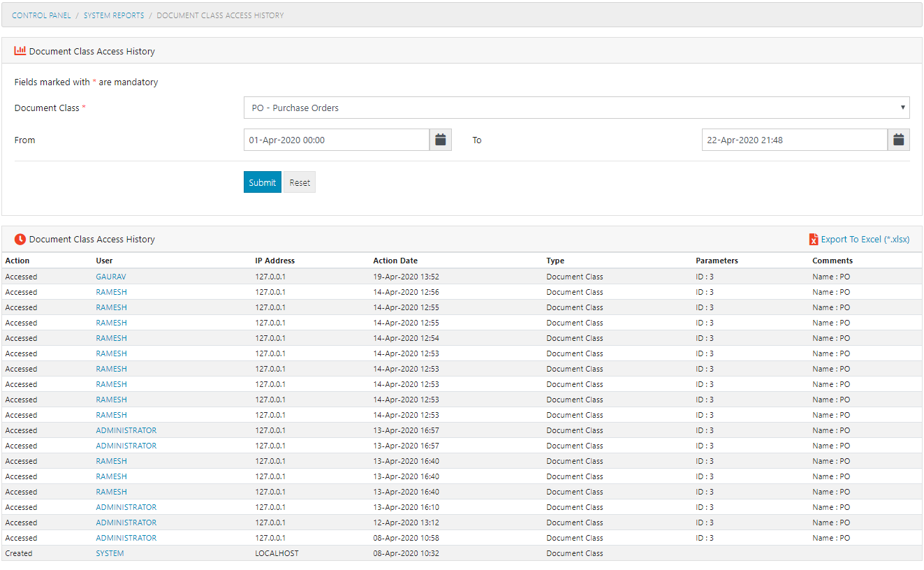924x570 pixels.
Task: Click the Action Date column header
Action: click(x=395, y=261)
